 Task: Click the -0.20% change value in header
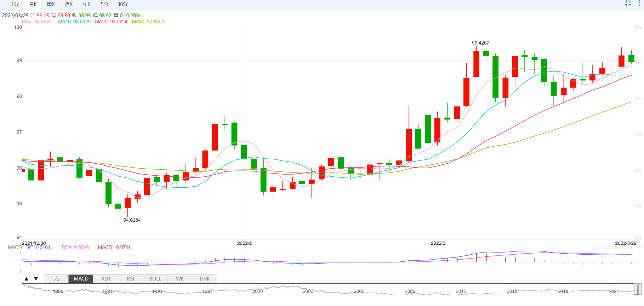(x=132, y=16)
